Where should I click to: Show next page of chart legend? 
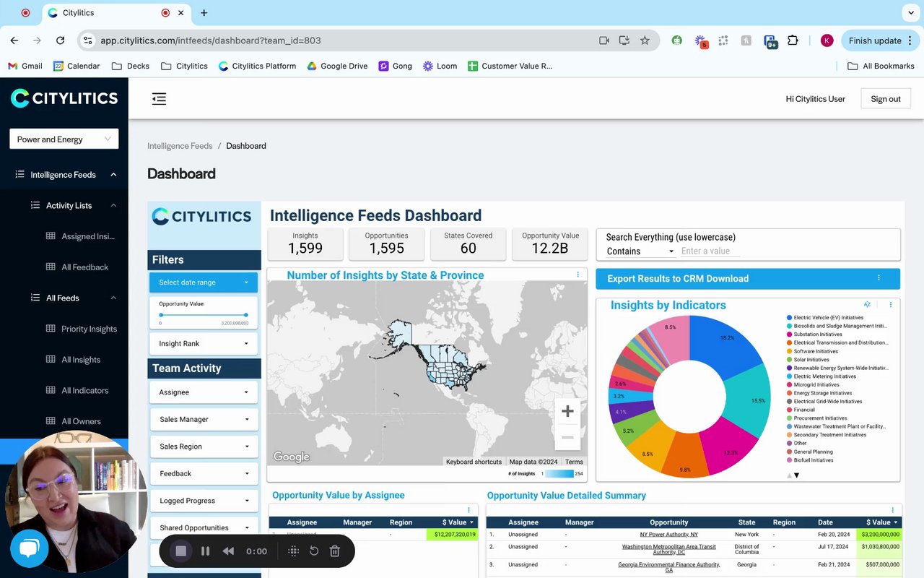coord(797,475)
